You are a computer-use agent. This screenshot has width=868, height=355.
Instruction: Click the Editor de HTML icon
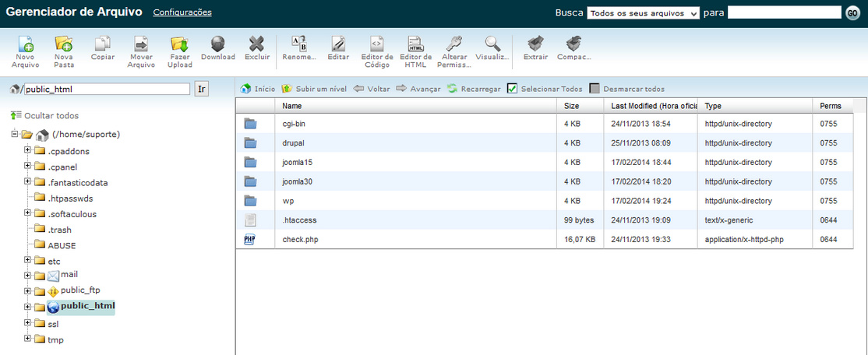pyautogui.click(x=415, y=44)
